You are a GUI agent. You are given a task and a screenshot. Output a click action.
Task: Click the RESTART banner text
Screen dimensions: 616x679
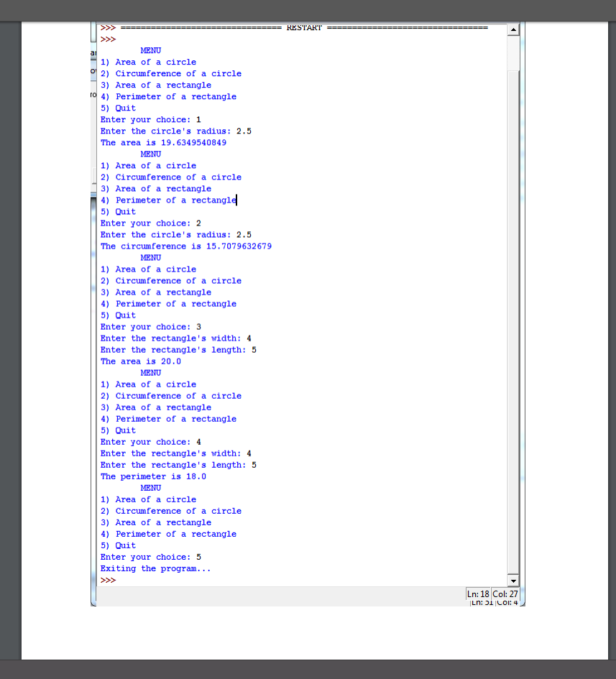click(305, 27)
